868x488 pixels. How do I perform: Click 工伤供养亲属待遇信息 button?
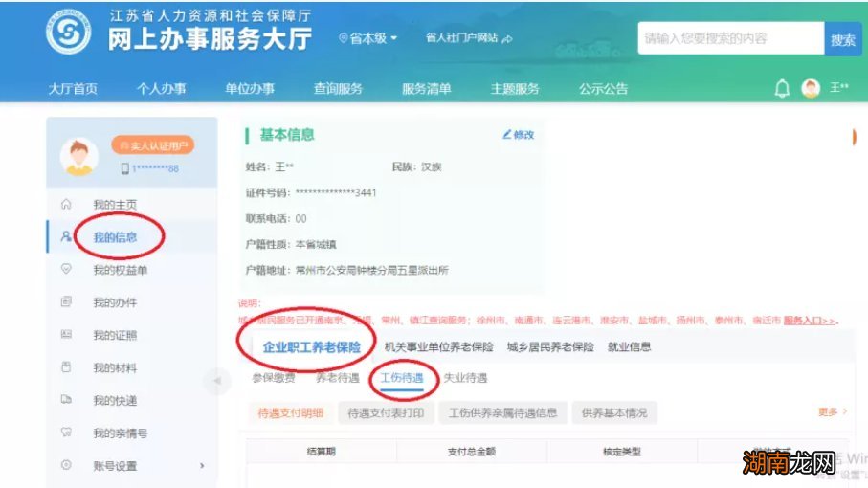(502, 412)
